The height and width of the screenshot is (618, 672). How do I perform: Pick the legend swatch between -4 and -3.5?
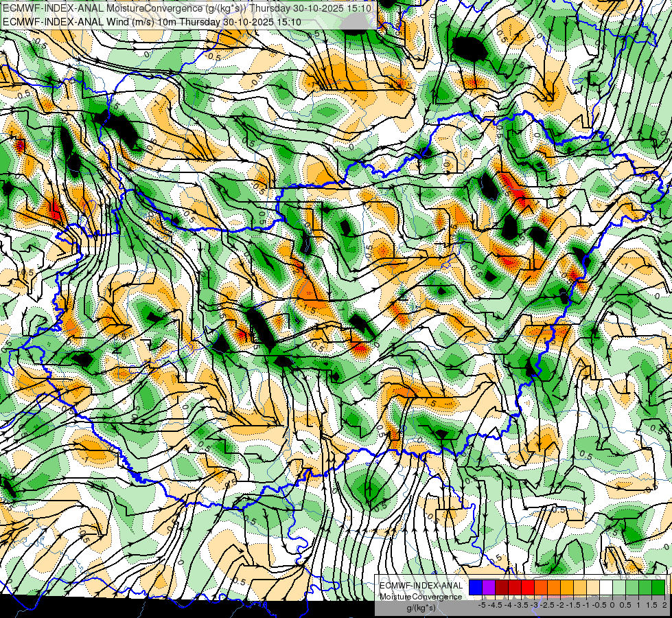point(515,588)
